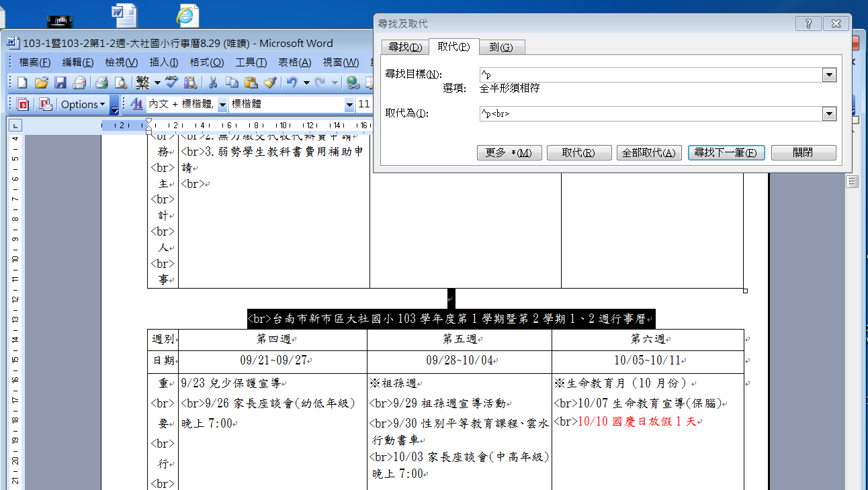Viewport: 868px width, 490px height.
Task: Print the document using printer icon
Action: [x=101, y=83]
